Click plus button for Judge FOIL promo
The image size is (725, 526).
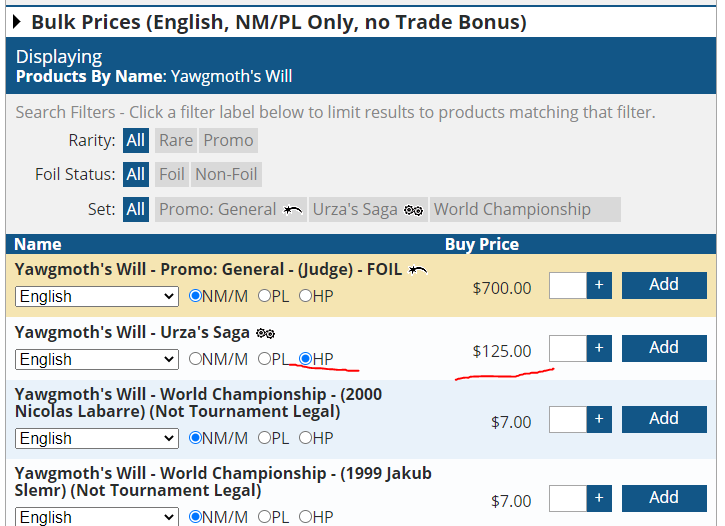[599, 286]
